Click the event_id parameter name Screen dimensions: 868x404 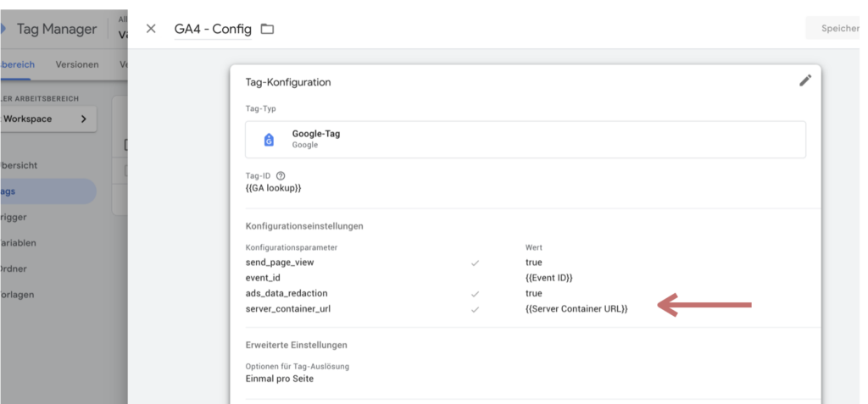point(264,278)
